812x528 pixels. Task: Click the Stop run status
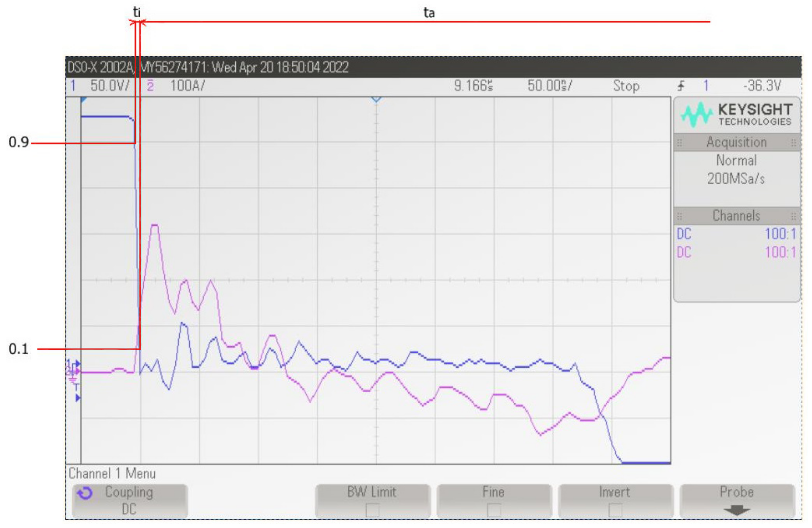tap(626, 86)
